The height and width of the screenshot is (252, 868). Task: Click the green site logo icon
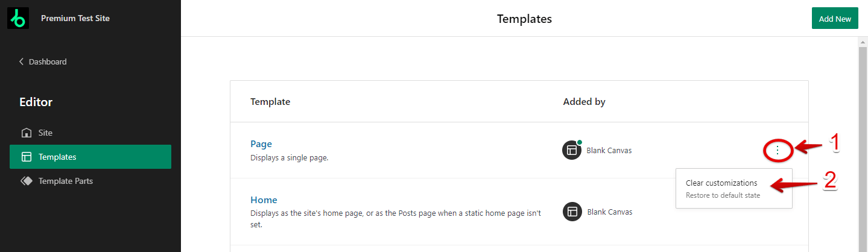(18, 19)
